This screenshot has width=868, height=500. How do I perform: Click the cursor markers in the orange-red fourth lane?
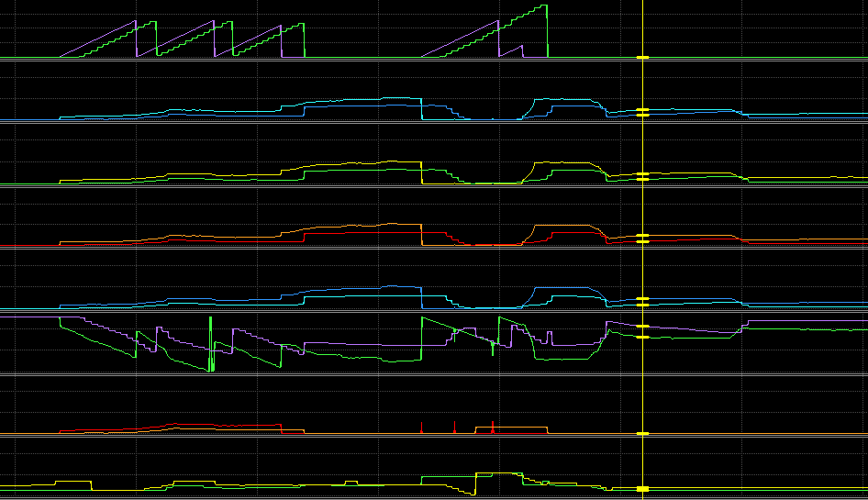click(643, 238)
